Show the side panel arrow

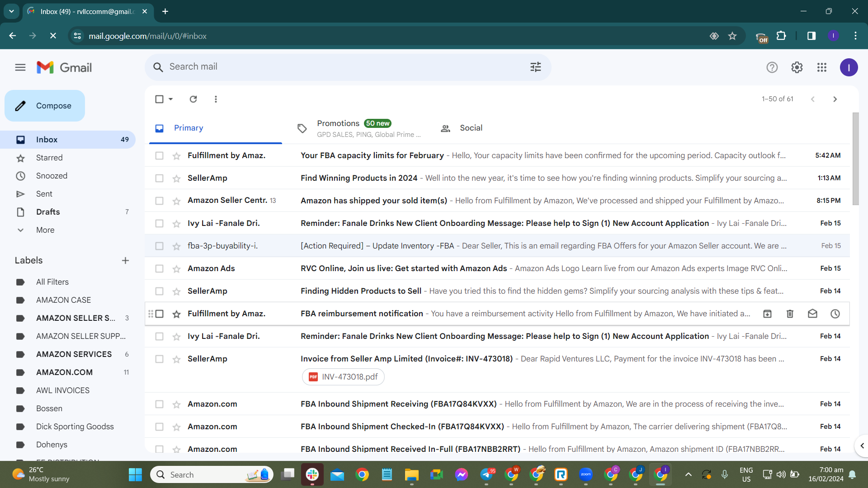point(862,446)
